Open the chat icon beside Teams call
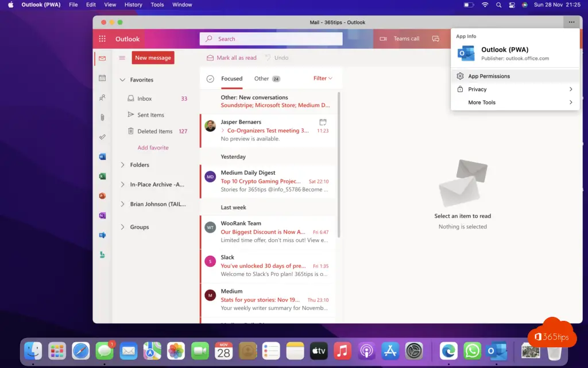 435,39
